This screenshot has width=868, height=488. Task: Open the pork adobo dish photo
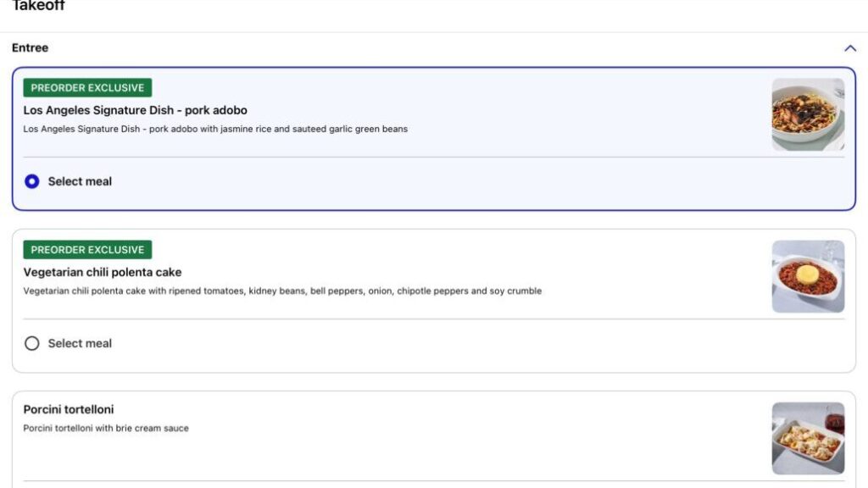coord(807,114)
